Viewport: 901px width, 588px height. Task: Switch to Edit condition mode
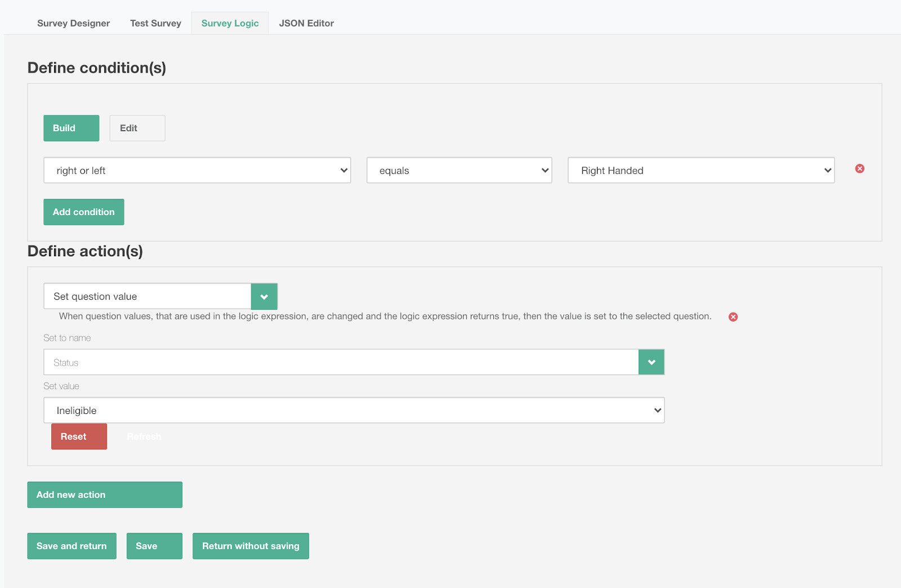(x=137, y=128)
